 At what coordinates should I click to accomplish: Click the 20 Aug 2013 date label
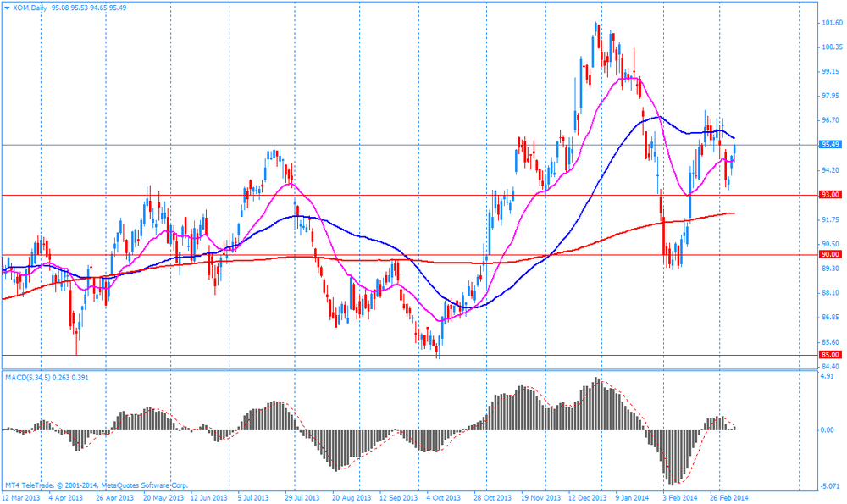[x=352, y=497]
